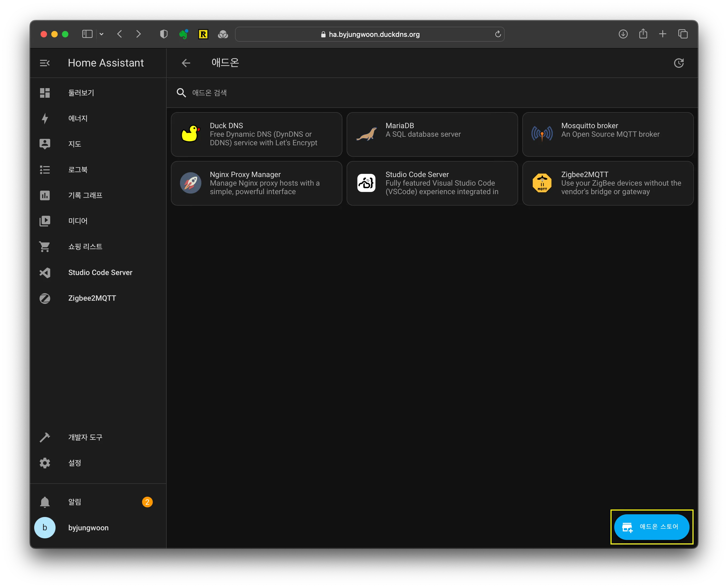Select 설정 in the sidebar
Screen dimensions: 728x588
[98, 463]
